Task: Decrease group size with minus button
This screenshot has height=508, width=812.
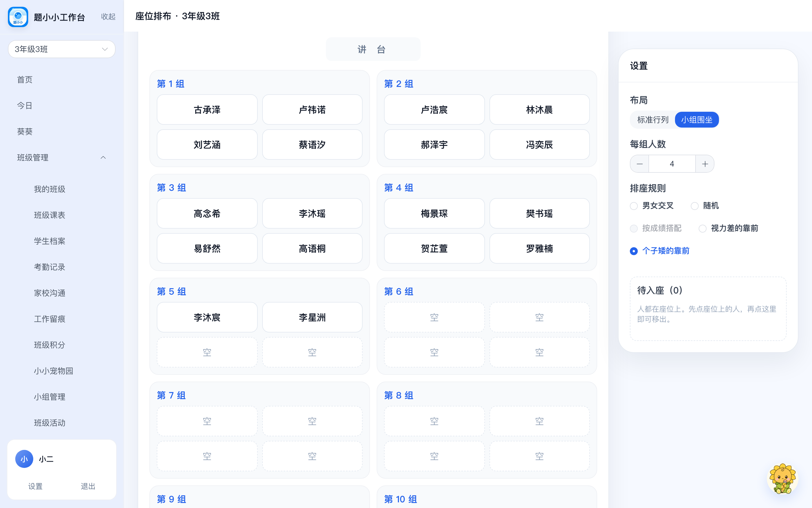Action: point(639,164)
